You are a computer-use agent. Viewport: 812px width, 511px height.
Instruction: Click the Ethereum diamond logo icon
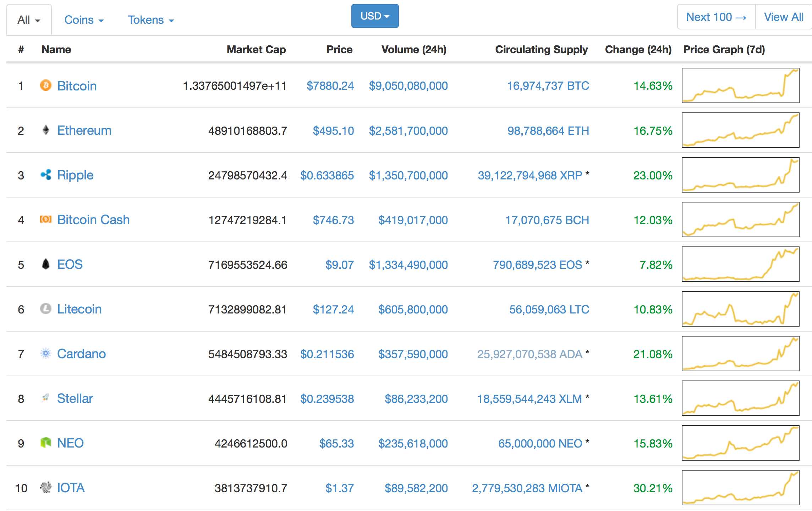click(x=46, y=130)
